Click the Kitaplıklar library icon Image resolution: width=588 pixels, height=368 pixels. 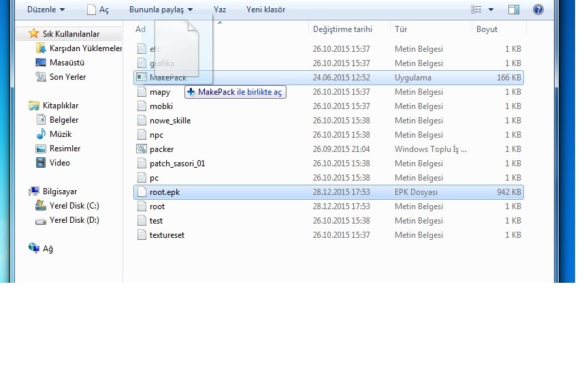pyautogui.click(x=34, y=106)
